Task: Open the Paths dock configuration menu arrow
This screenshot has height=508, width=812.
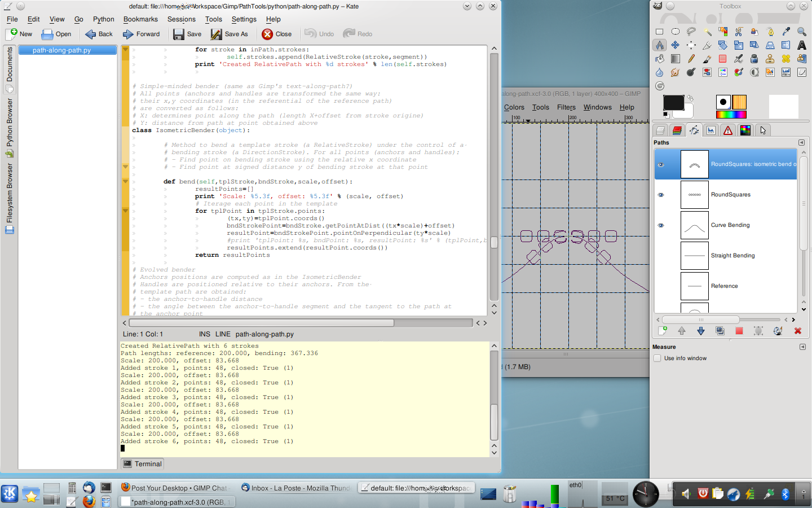Action: 802,143
